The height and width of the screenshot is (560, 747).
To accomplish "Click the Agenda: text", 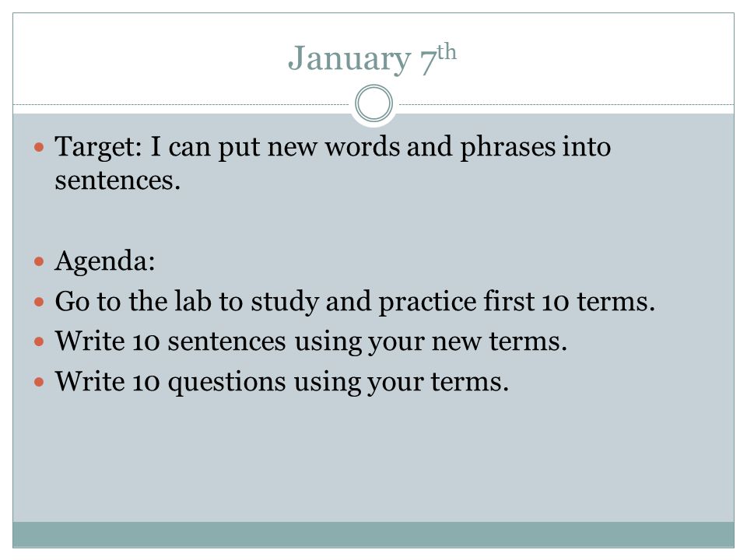I will pos(105,261).
